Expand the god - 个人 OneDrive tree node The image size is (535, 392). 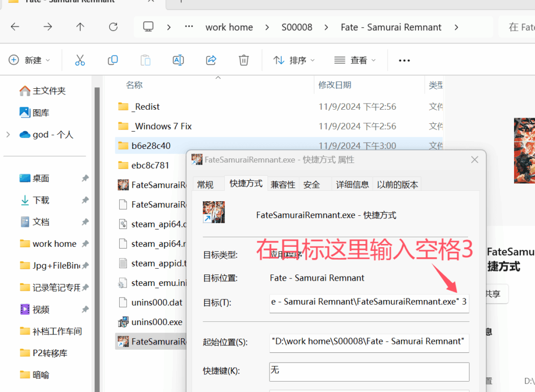click(x=8, y=135)
